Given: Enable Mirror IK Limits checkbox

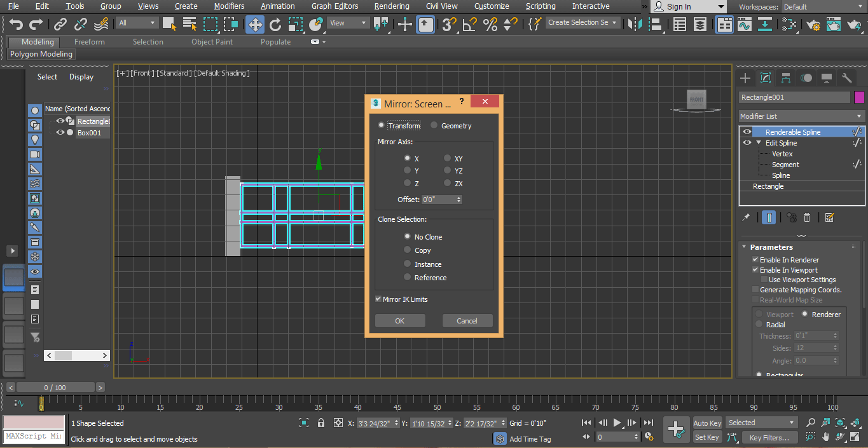Looking at the screenshot, I should point(378,299).
